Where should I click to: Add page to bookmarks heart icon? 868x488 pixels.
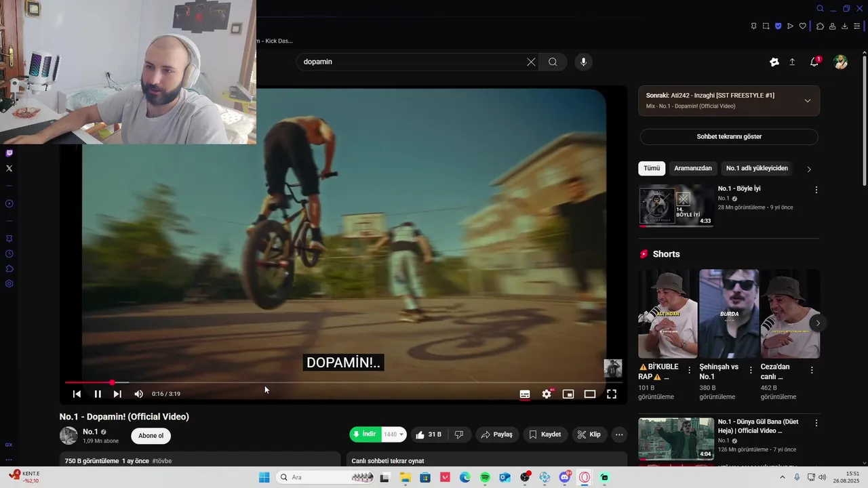(803, 26)
